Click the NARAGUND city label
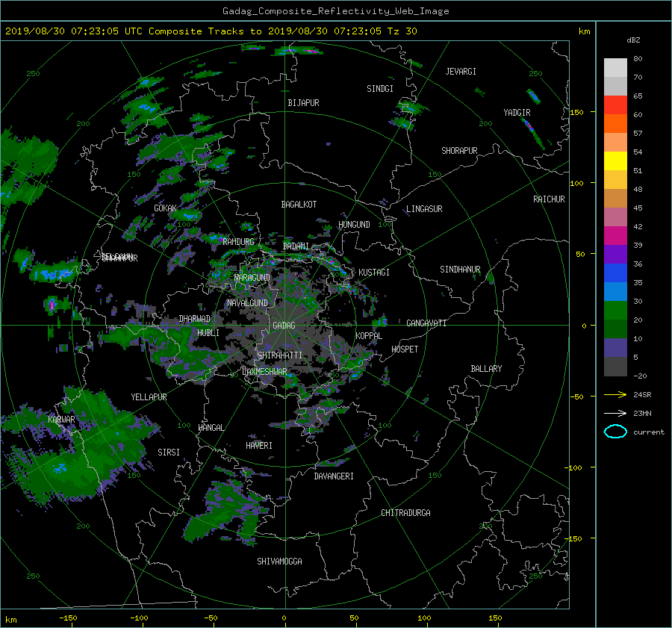This screenshot has height=628, width=672. 252,278
